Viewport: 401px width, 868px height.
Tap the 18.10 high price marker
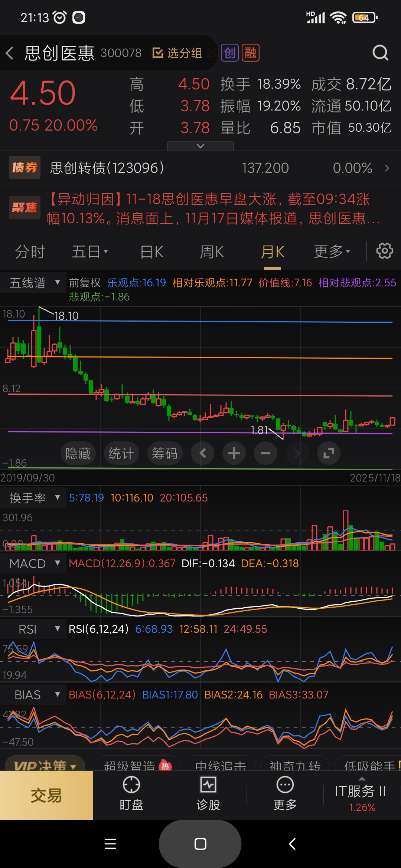(66, 316)
